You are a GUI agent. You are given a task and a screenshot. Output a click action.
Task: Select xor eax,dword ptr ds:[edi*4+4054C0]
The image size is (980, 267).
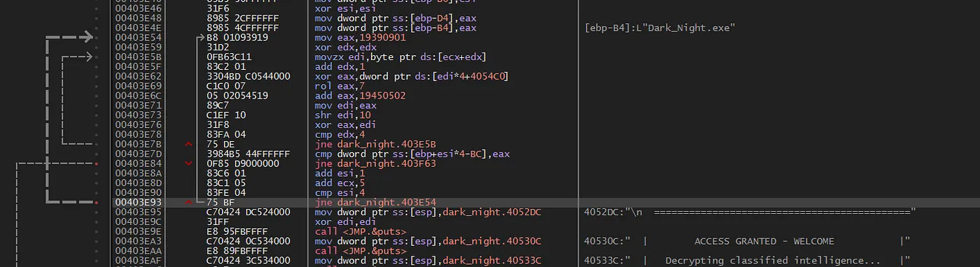coord(412,75)
